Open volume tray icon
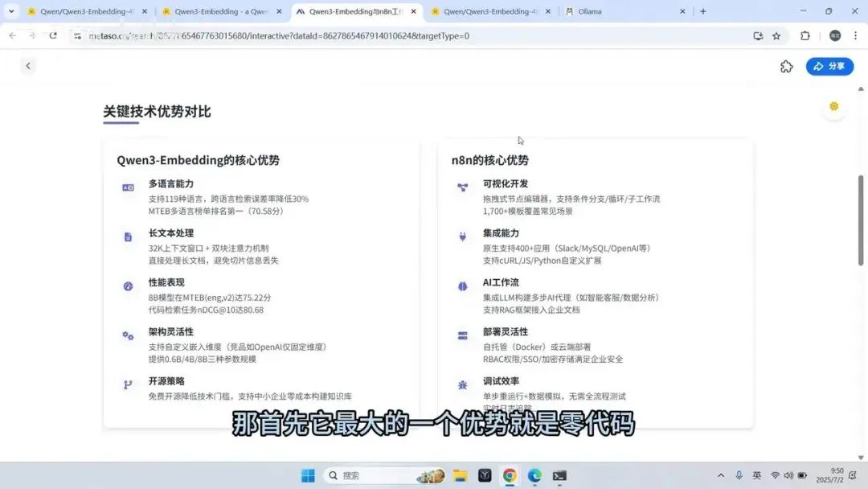This screenshot has width=868, height=489. 789,475
